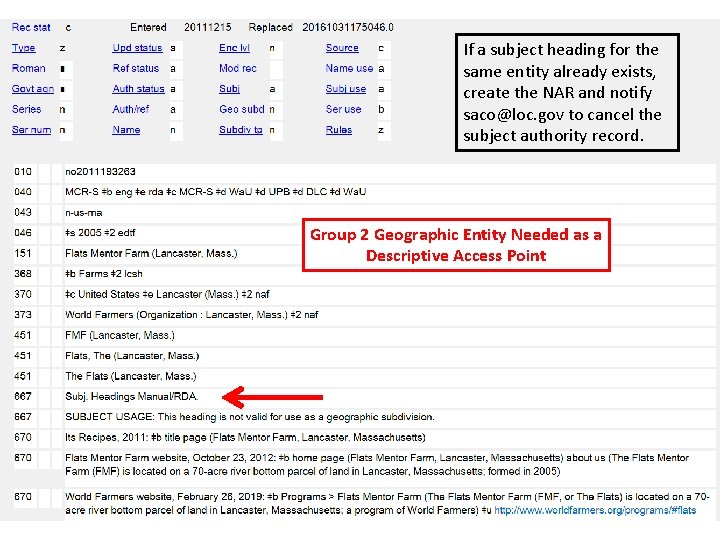Open the Enc lvl field link
This screenshot has height=540, width=720.
pos(234,48)
